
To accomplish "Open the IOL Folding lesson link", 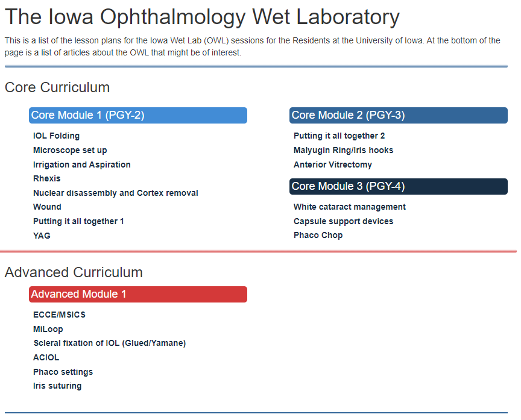I will pyautogui.click(x=56, y=136).
